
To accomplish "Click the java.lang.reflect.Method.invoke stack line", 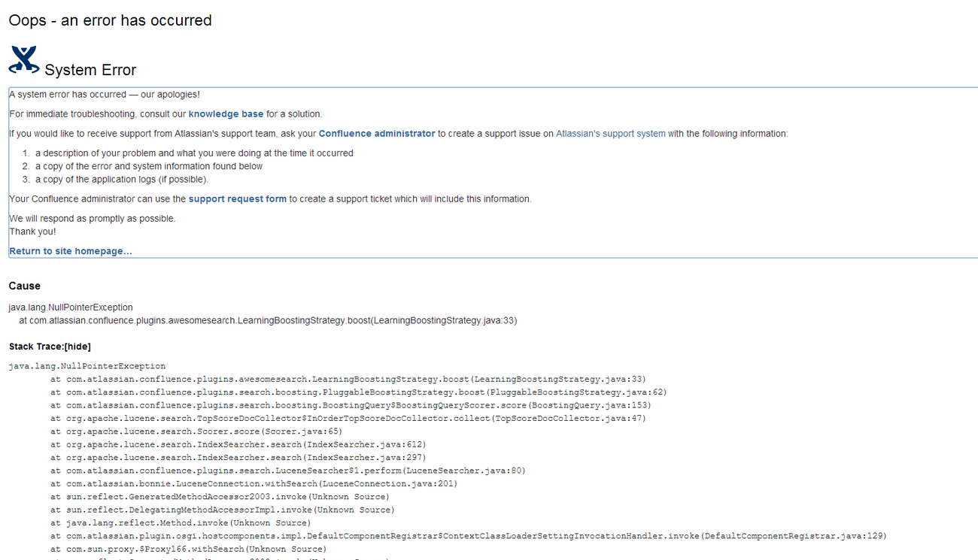I will click(x=181, y=522).
